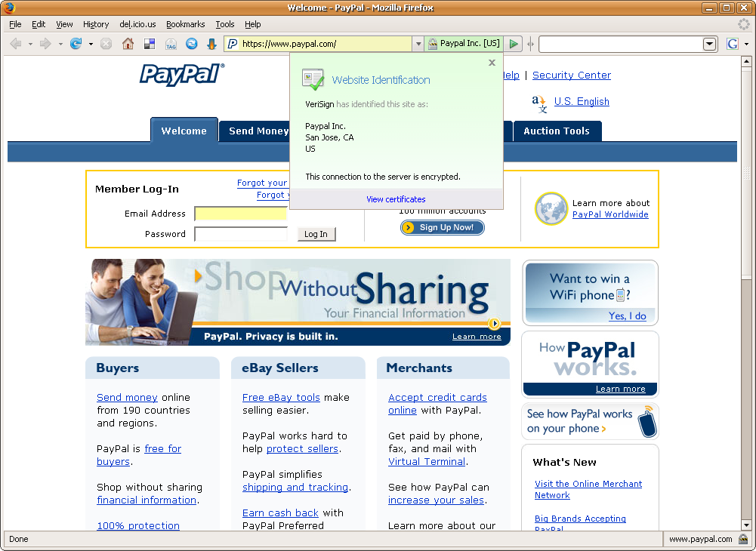Open the Forward history dropdown arrow
This screenshot has width=756, height=551.
pos(60,45)
